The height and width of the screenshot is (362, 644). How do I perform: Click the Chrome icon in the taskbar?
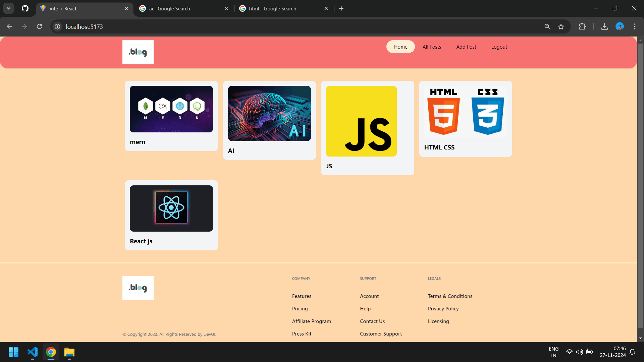coord(51,352)
